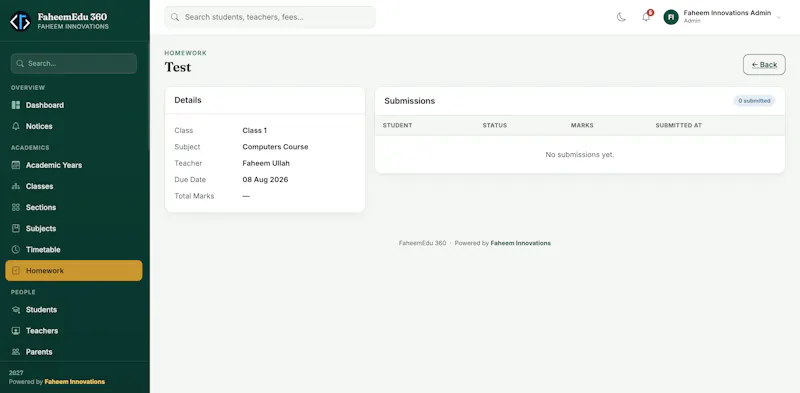Click Faheem Innovations link in sidebar footer

pos(74,382)
